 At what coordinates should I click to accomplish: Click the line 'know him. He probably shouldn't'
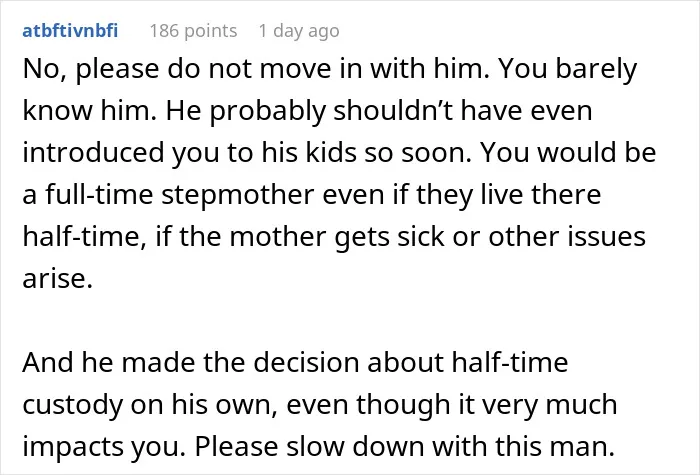[307, 111]
